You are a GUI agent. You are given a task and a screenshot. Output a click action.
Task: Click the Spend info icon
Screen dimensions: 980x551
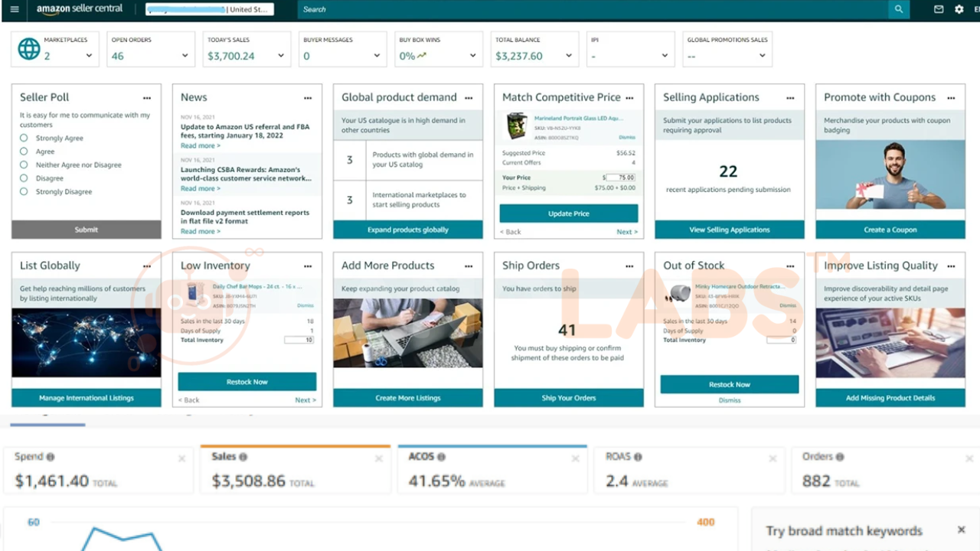click(50, 457)
